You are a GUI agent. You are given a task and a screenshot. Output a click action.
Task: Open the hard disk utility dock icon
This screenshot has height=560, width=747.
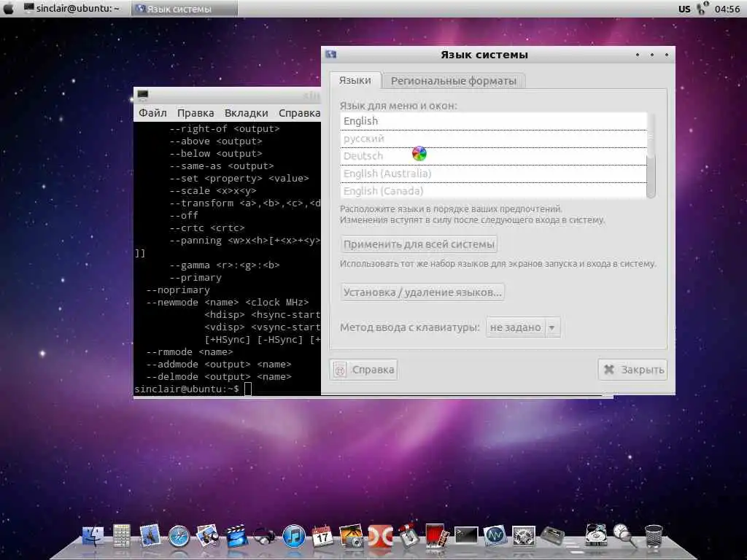596,536
